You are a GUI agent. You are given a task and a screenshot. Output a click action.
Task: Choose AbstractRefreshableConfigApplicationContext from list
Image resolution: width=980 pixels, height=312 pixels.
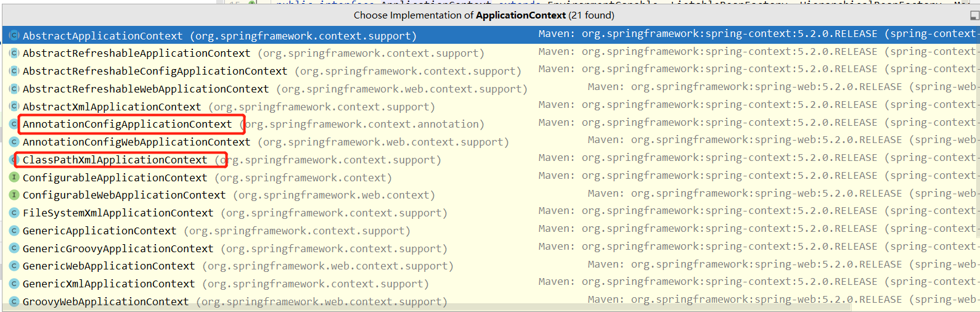[x=155, y=72]
